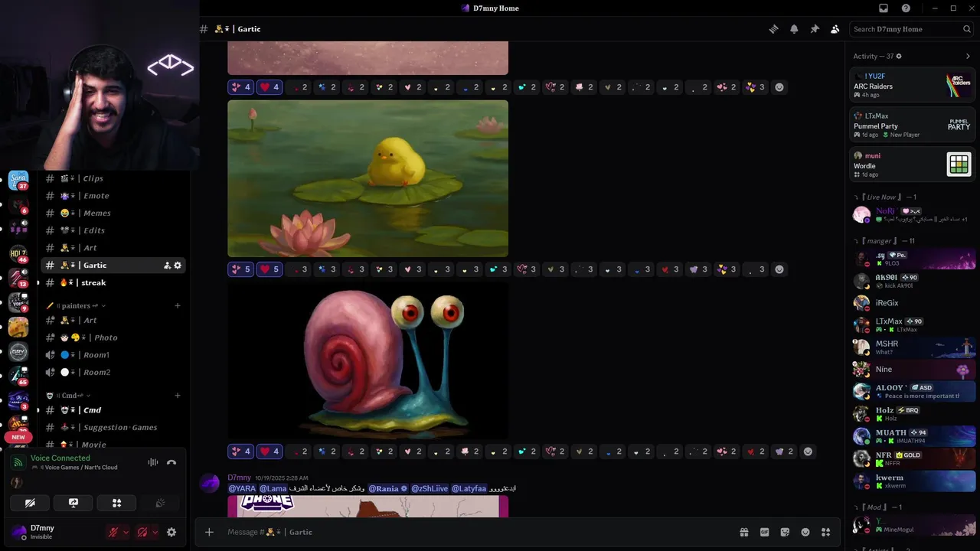The width and height of the screenshot is (980, 551).
Task: Switch to the Clips channel
Action: coord(113,178)
